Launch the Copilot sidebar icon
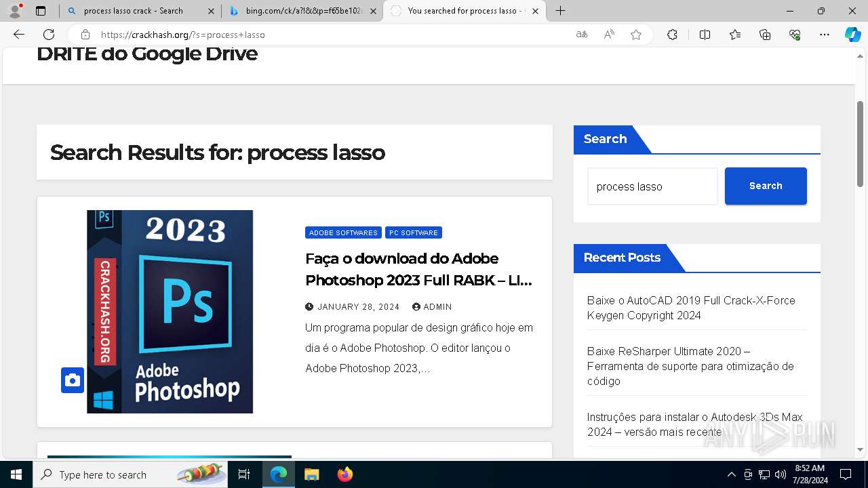The width and height of the screenshot is (868, 488). [852, 35]
